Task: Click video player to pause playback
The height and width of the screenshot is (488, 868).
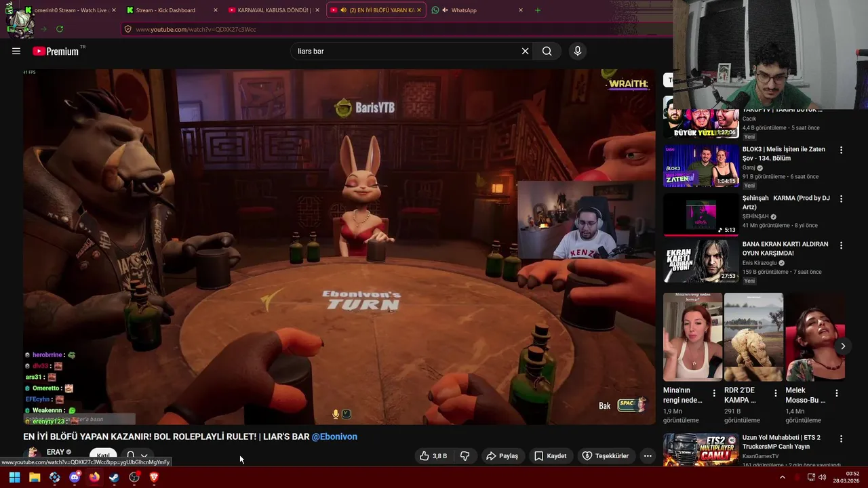Action: [x=339, y=247]
